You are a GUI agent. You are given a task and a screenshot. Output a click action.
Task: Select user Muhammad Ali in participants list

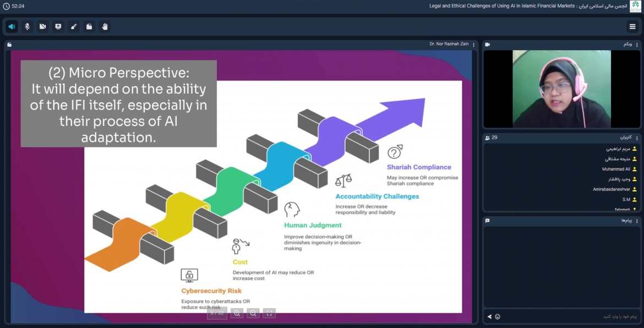click(616, 170)
